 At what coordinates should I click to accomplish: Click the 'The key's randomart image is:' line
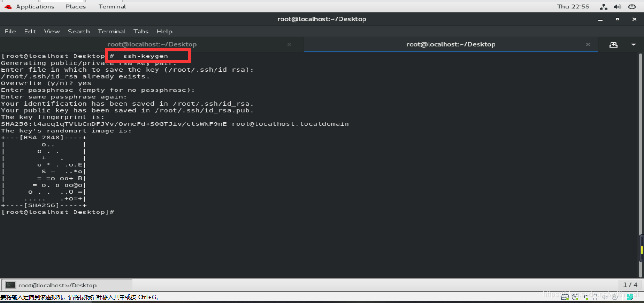pos(66,131)
